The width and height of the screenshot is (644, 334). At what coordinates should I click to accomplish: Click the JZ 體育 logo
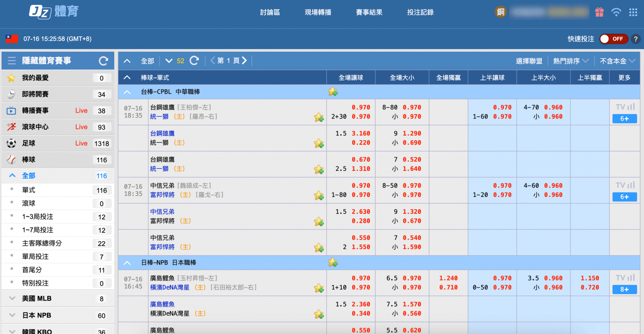pyautogui.click(x=54, y=12)
